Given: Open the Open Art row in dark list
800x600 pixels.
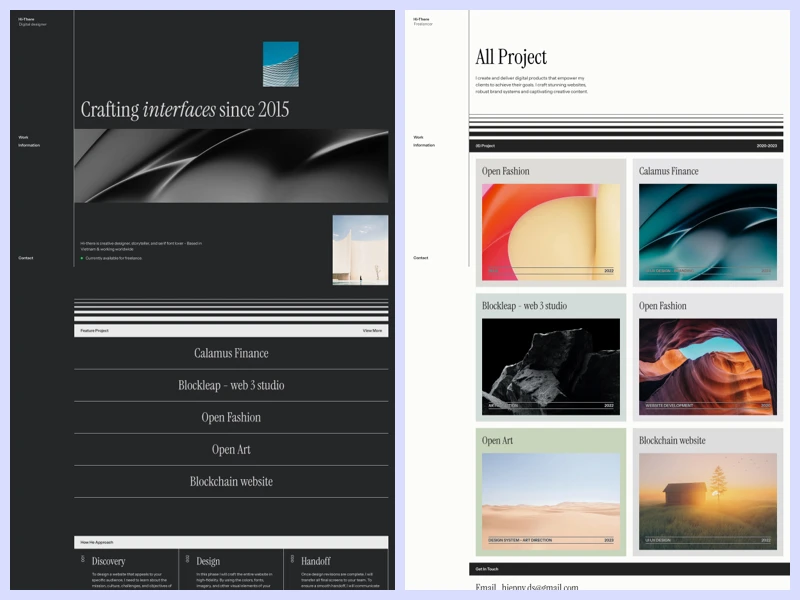Looking at the screenshot, I should point(231,449).
